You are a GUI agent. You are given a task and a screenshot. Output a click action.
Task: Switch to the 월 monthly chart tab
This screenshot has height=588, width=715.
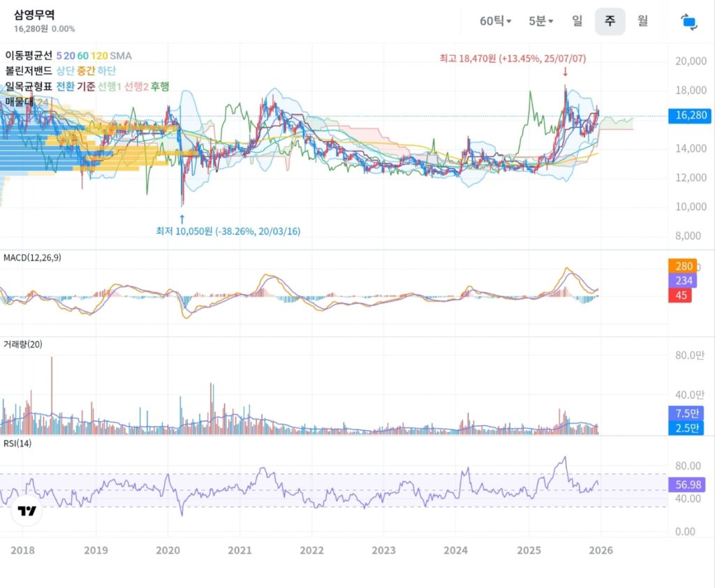[642, 21]
